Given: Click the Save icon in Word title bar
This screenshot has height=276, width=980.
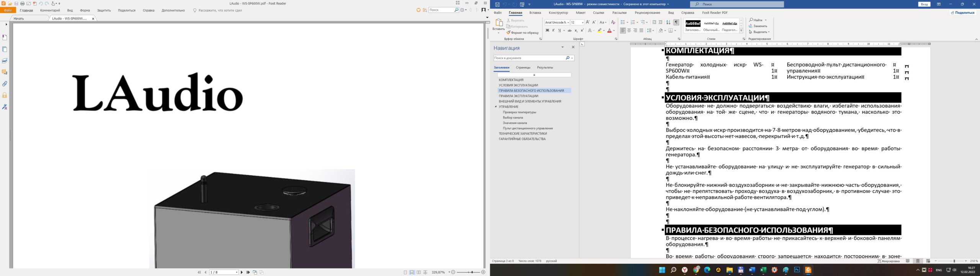Looking at the screenshot, I should click(x=497, y=4).
